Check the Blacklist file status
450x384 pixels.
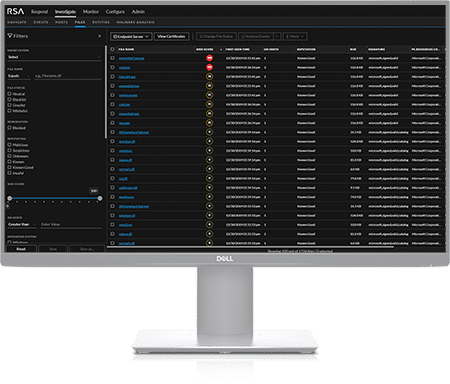[x=9, y=99]
